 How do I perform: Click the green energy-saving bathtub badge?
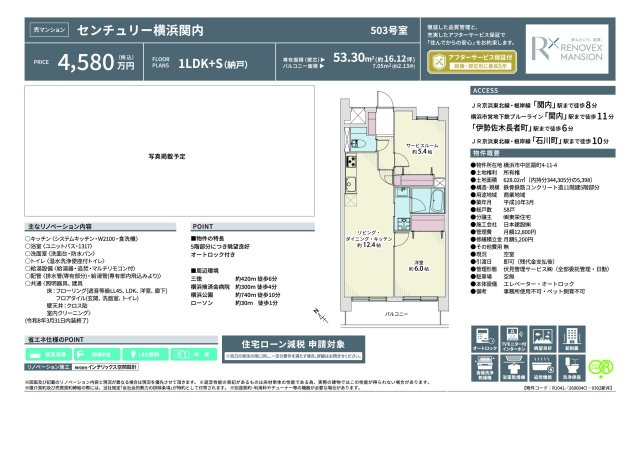(x=48, y=354)
